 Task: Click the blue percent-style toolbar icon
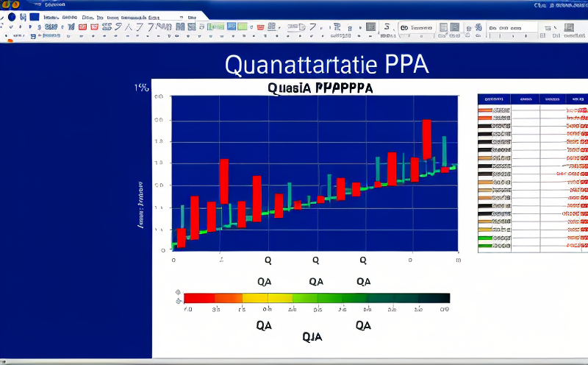pyautogui.click(x=478, y=27)
